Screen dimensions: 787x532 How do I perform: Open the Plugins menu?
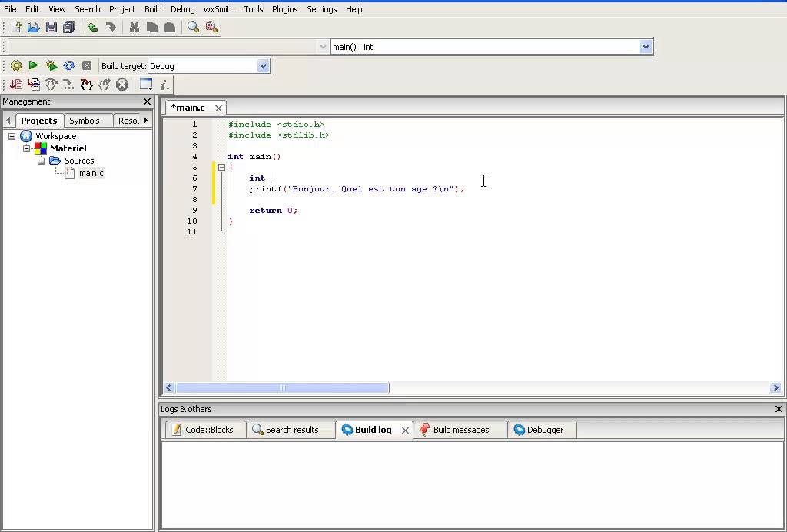[284, 9]
